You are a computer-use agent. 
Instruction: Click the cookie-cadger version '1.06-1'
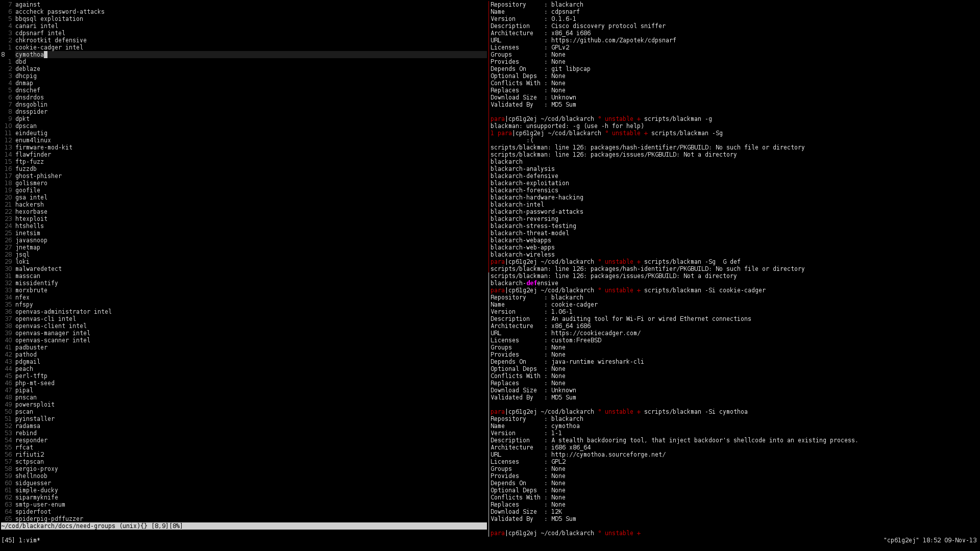pos(562,312)
